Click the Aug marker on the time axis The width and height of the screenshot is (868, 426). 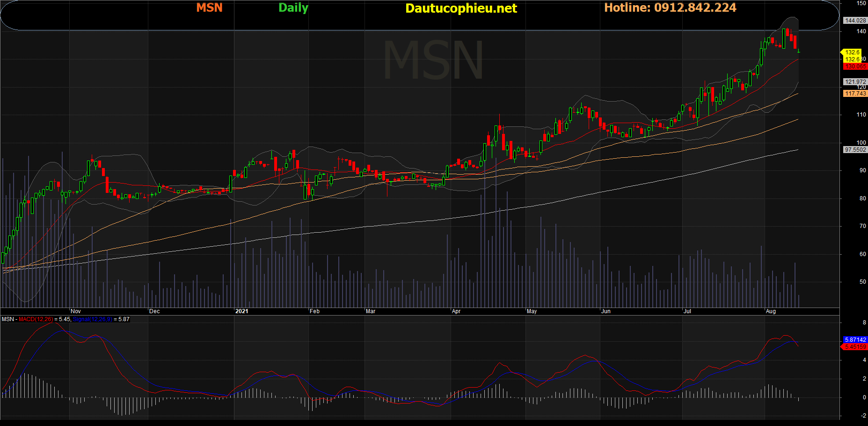click(x=771, y=311)
